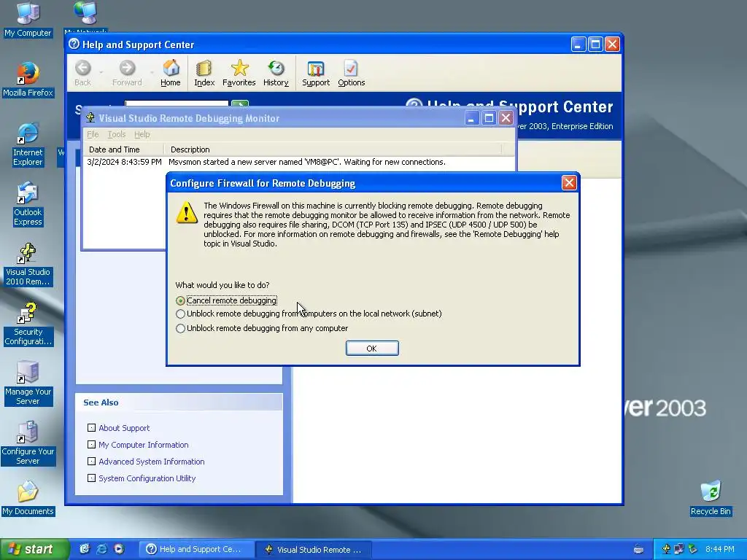Click Show Desktop quick launch icon
747x560 pixels.
coord(85,549)
